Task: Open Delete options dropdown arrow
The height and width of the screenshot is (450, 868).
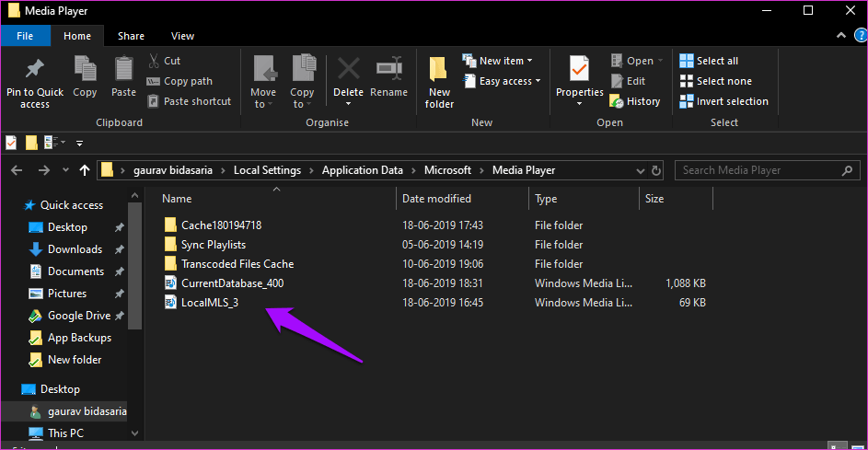Action: click(348, 104)
